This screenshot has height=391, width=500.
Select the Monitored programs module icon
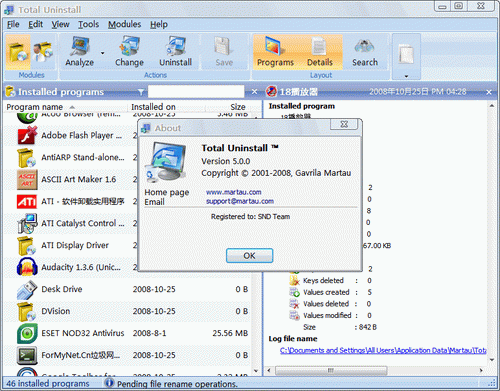pyautogui.click(x=43, y=52)
